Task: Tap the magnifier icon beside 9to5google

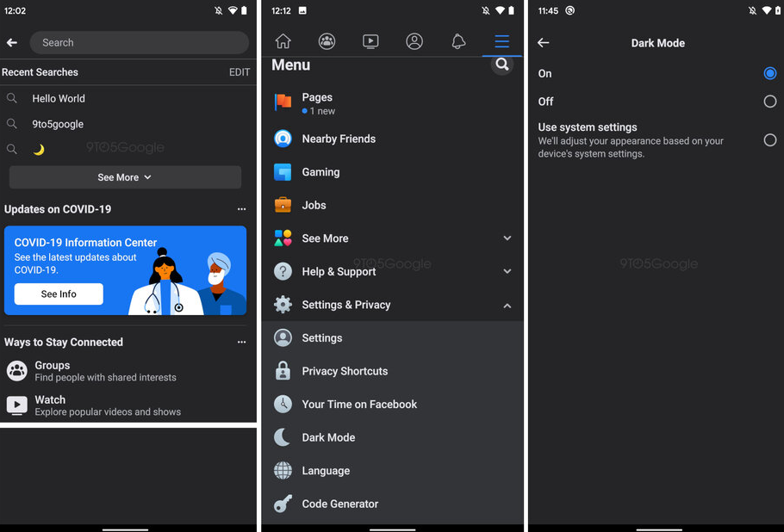Action: pos(12,123)
